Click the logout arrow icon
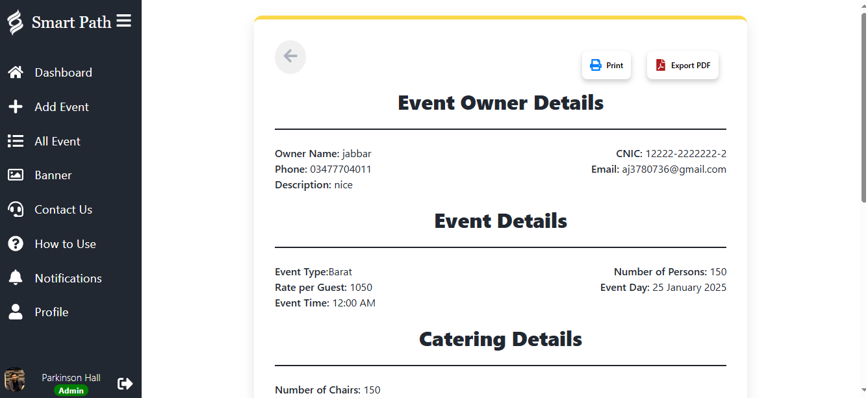This screenshot has height=398, width=868. (x=125, y=384)
